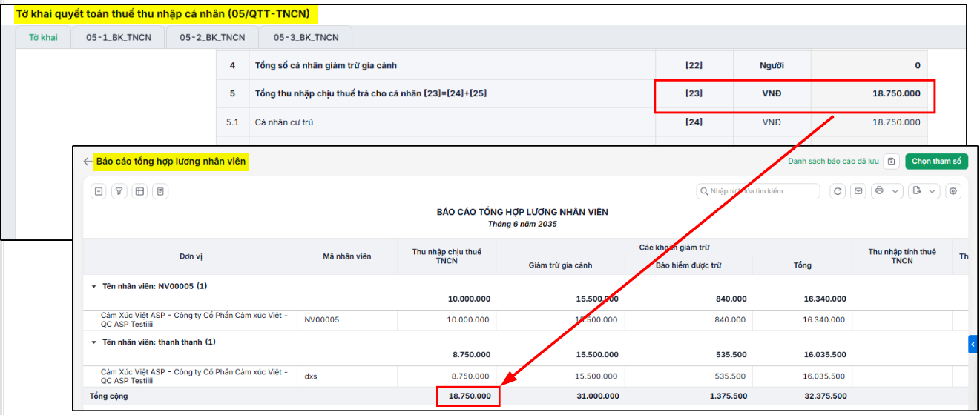Screen dimensions: 980x415
Task: Open the 05-2_BK_TNCN tab
Action: click(212, 37)
